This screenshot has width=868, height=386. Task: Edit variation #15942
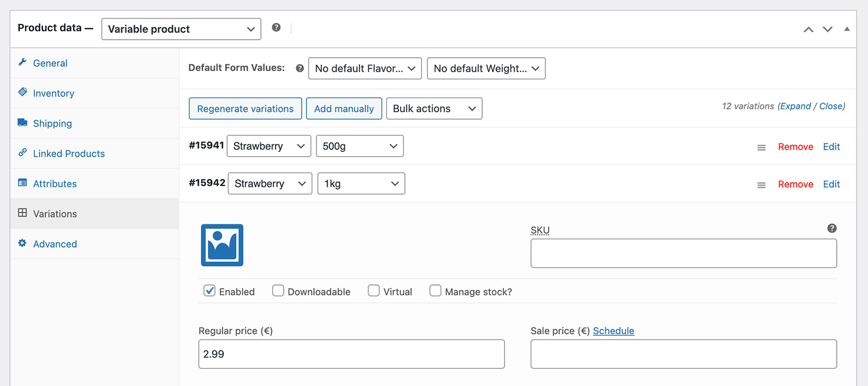tap(831, 184)
